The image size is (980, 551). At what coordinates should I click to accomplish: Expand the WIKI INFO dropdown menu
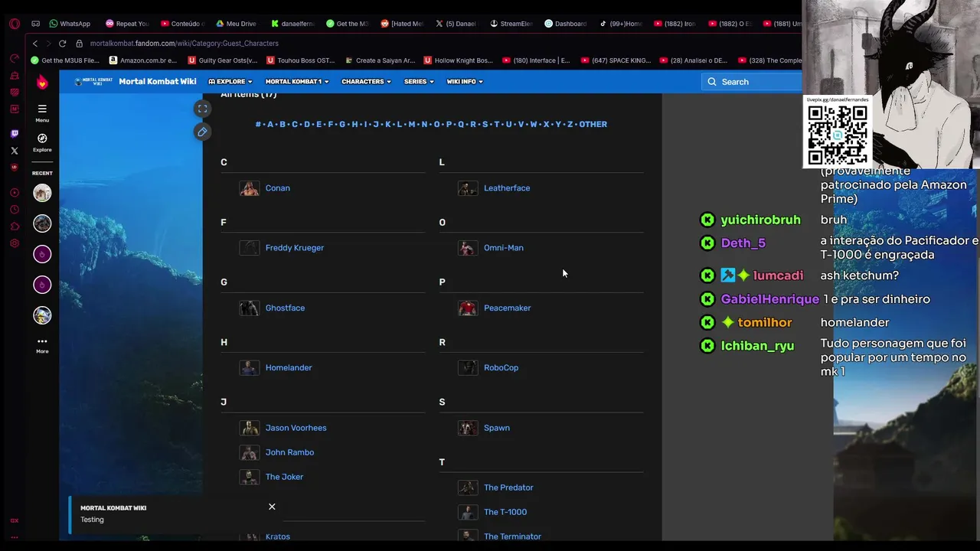click(465, 82)
